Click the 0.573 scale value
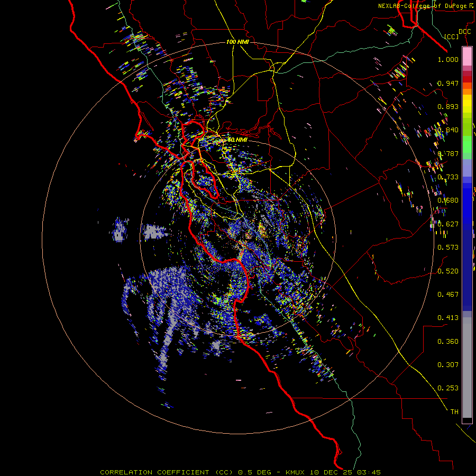The width and height of the screenshot is (476, 476). click(x=448, y=248)
